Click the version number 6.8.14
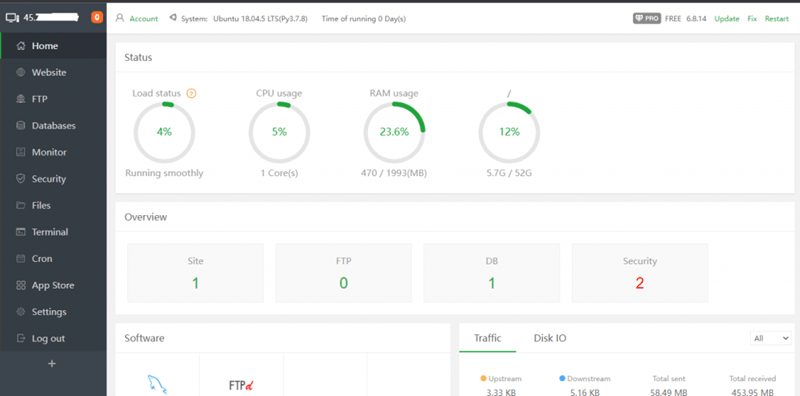The height and width of the screenshot is (396, 800). coord(696,18)
